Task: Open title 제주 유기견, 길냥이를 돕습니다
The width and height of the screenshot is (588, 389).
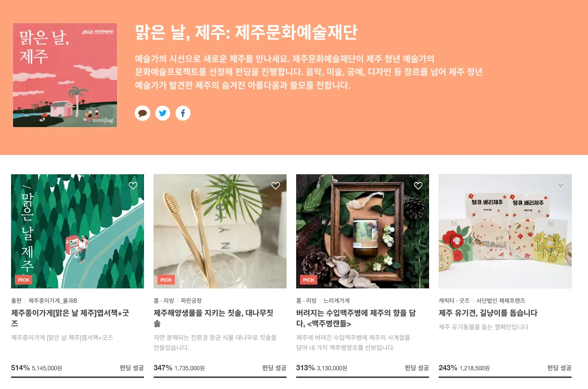Action: tap(488, 313)
